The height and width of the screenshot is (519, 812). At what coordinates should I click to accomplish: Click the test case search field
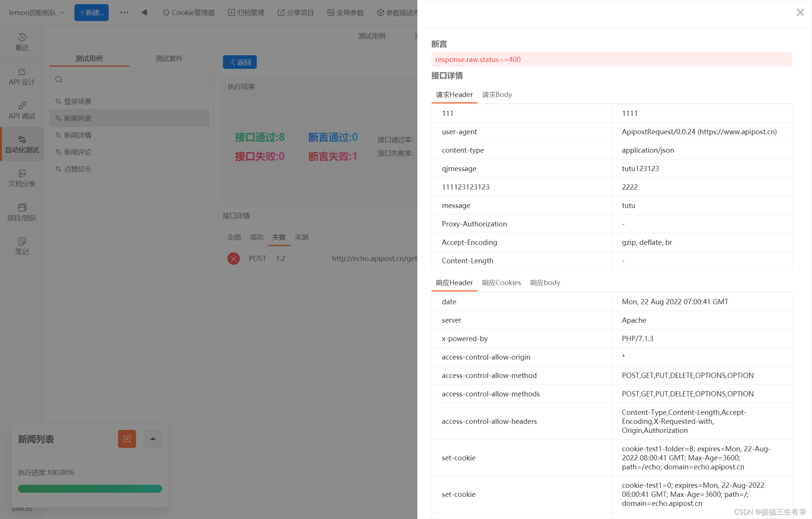[x=129, y=79]
